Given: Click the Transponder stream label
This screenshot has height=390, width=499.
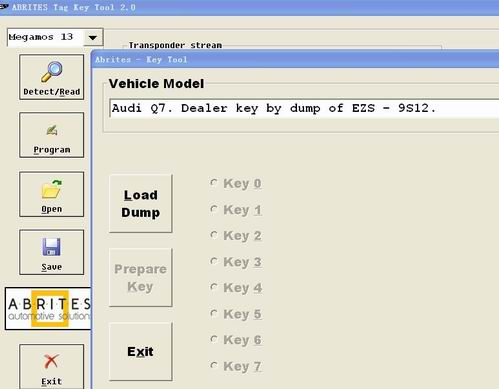Looking at the screenshot, I should click(x=175, y=45).
